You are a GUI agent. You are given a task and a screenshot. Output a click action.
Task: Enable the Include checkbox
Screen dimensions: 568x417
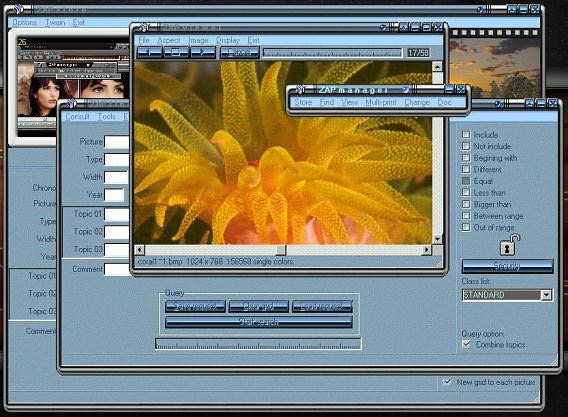[x=466, y=134]
